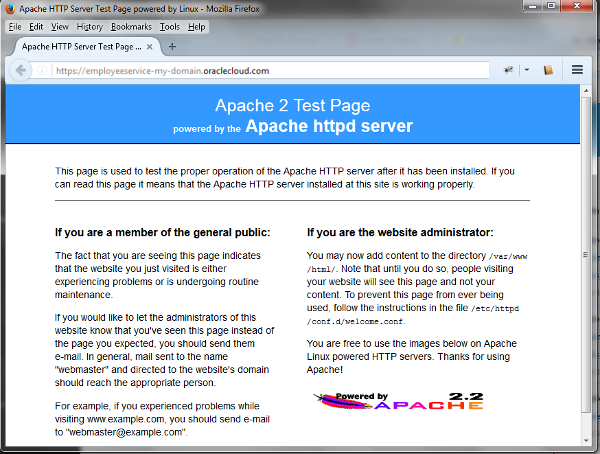This screenshot has width=600, height=454.
Task: Click the Back arrow button
Action: (x=20, y=70)
